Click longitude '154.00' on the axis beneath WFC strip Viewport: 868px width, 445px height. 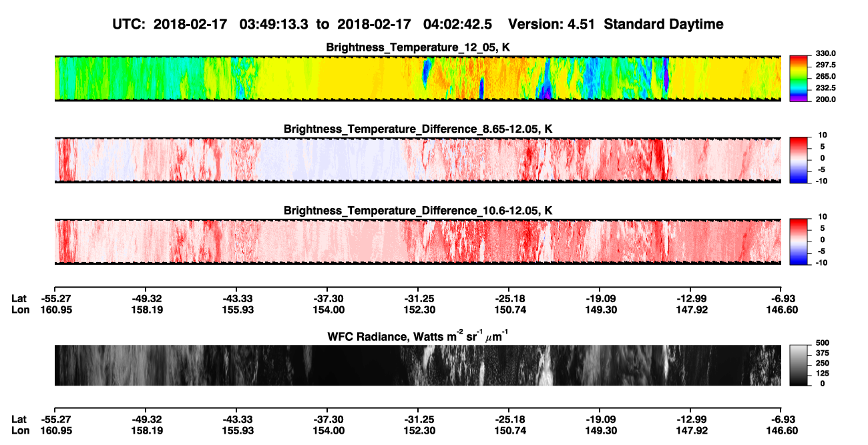click(327, 430)
